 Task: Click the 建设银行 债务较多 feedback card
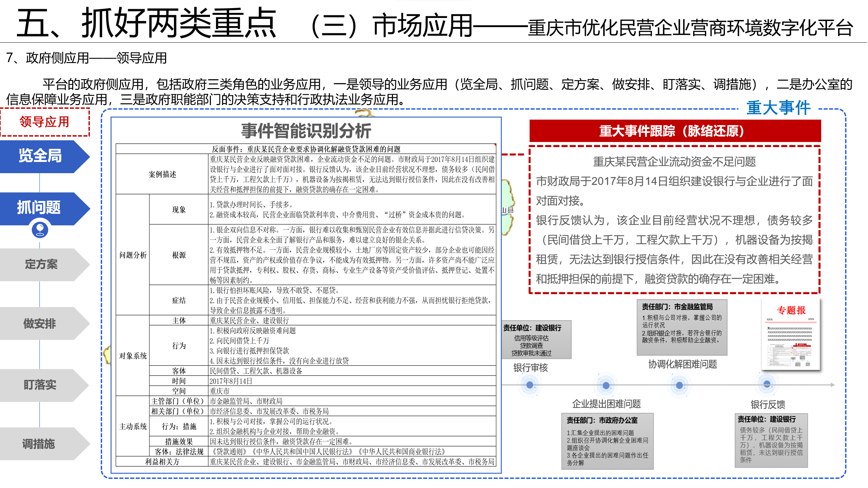771,440
